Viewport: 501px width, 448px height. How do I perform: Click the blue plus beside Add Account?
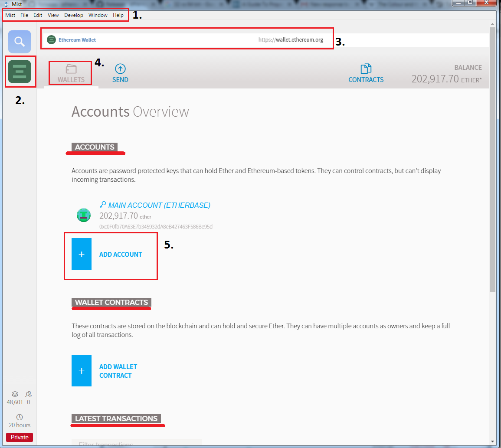click(82, 254)
